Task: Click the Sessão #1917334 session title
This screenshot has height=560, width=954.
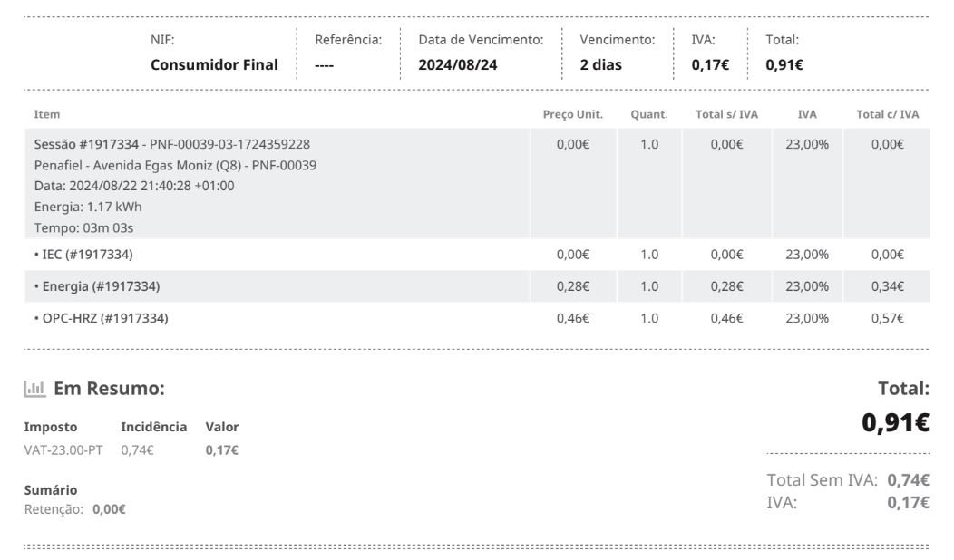Action: 86,144
